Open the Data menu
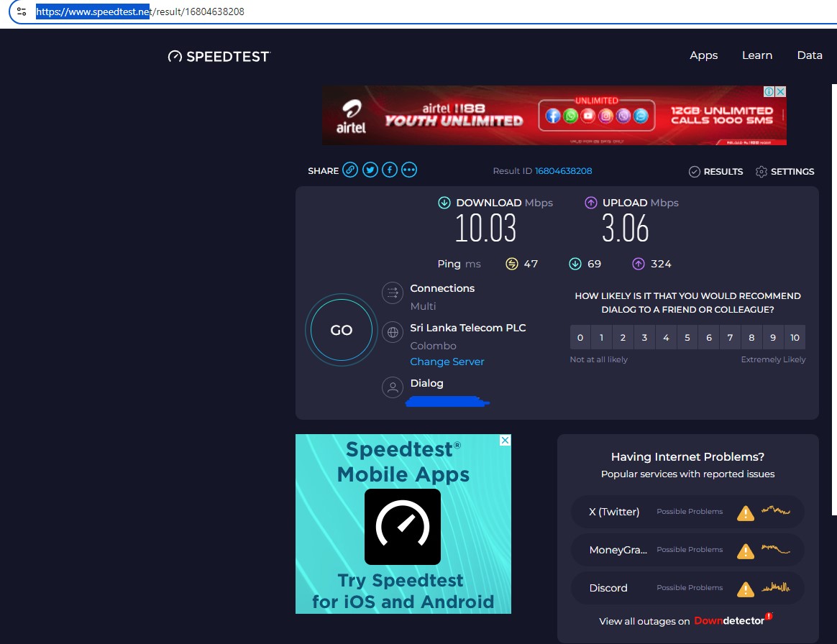 pos(809,55)
